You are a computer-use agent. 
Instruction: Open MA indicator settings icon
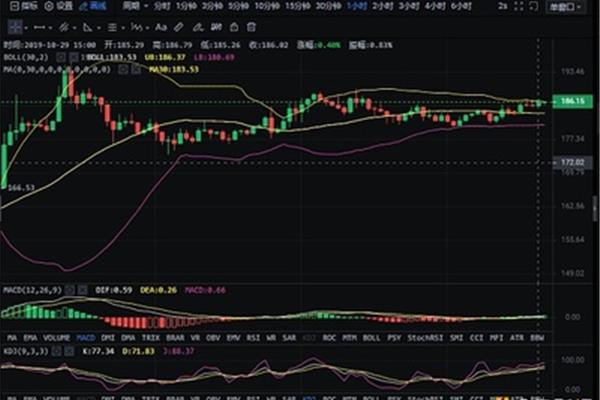click(123, 69)
